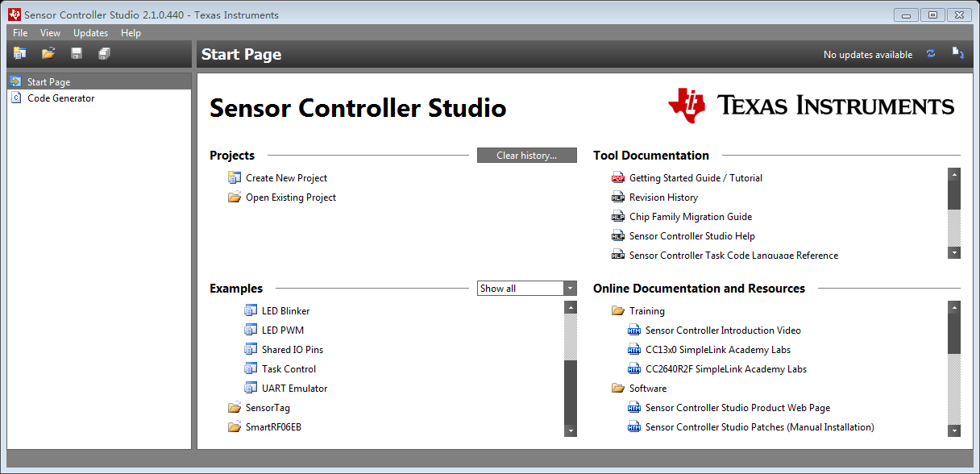Open Sensor Controller Studio Patches (Manual Installation) link
This screenshot has height=474, width=980.
point(760,427)
